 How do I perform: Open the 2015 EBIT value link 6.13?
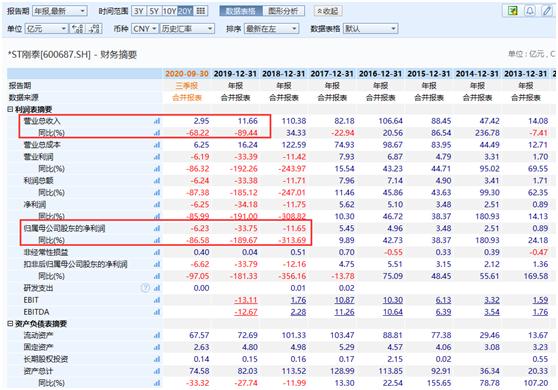(443, 300)
